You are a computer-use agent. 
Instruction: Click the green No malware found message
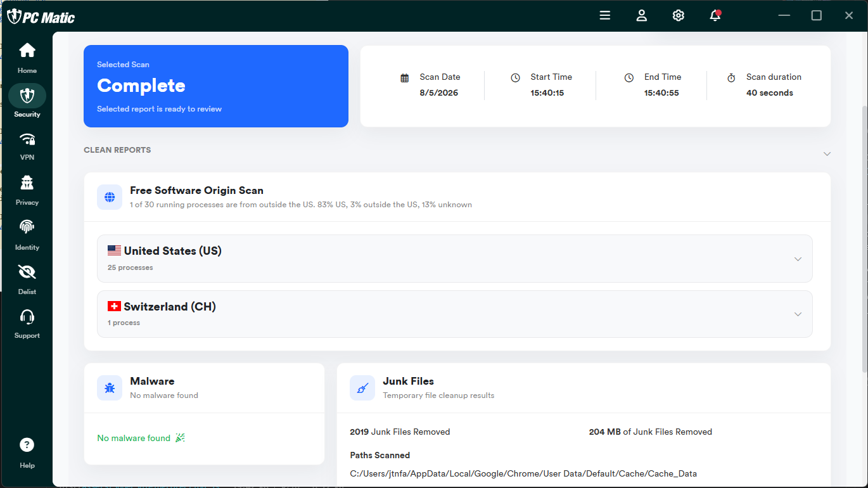[134, 438]
